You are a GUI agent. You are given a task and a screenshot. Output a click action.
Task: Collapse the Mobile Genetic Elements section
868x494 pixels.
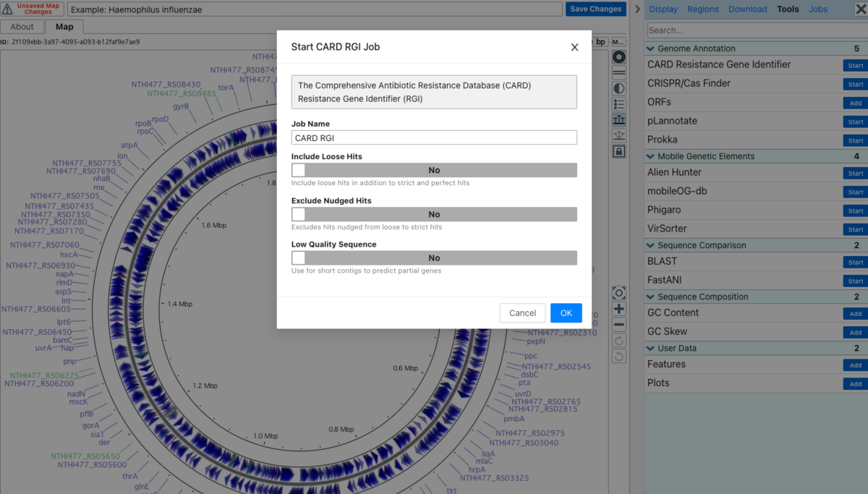tap(756, 156)
